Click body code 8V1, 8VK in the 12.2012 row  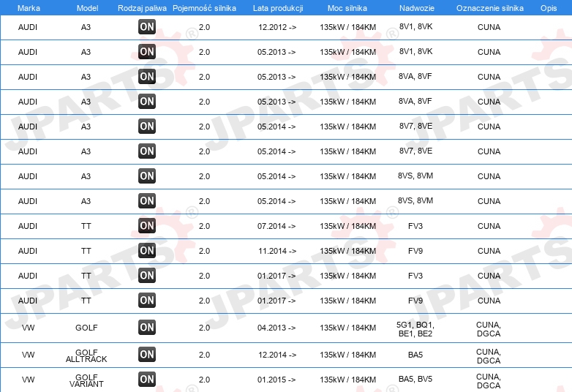pyautogui.click(x=415, y=26)
